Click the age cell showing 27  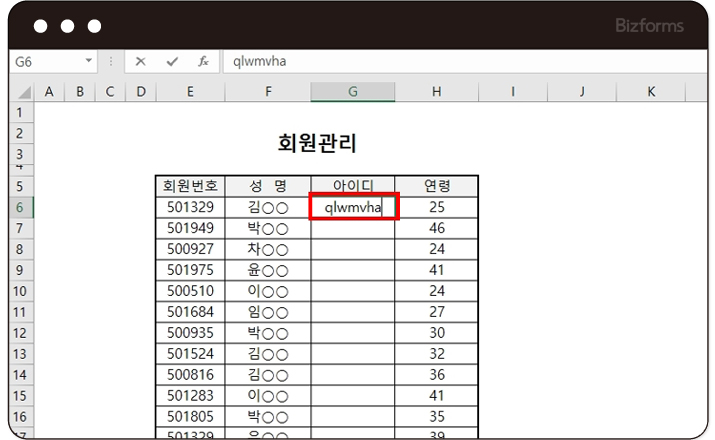point(436,312)
